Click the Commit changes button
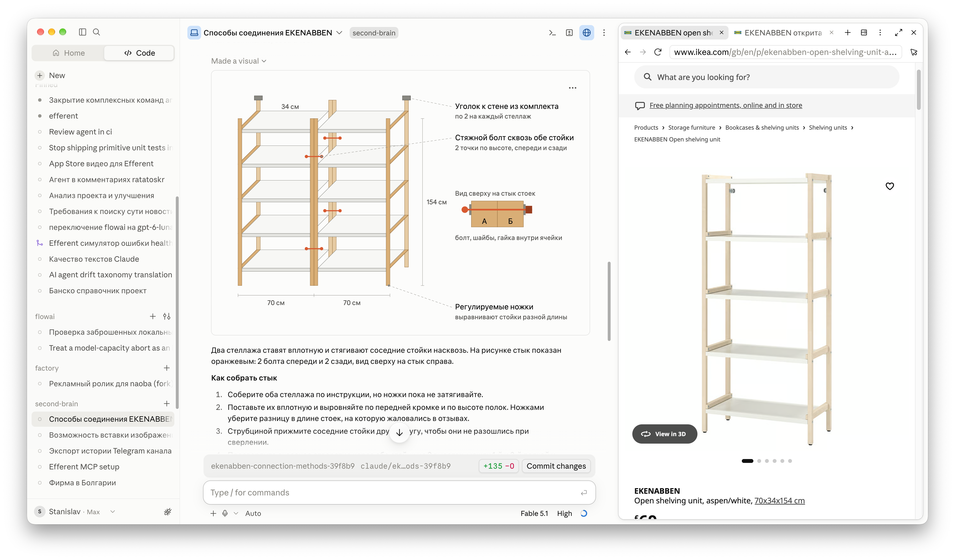The height and width of the screenshot is (560, 955). coord(556,466)
